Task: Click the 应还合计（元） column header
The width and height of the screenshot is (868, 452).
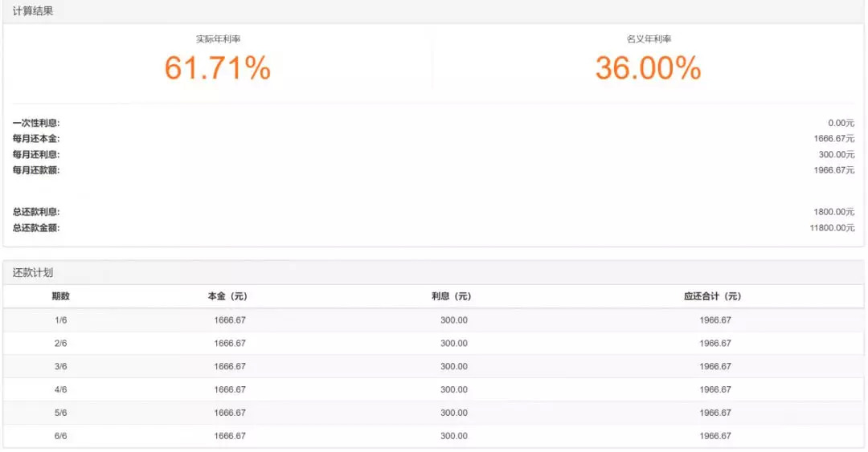Action: click(712, 296)
